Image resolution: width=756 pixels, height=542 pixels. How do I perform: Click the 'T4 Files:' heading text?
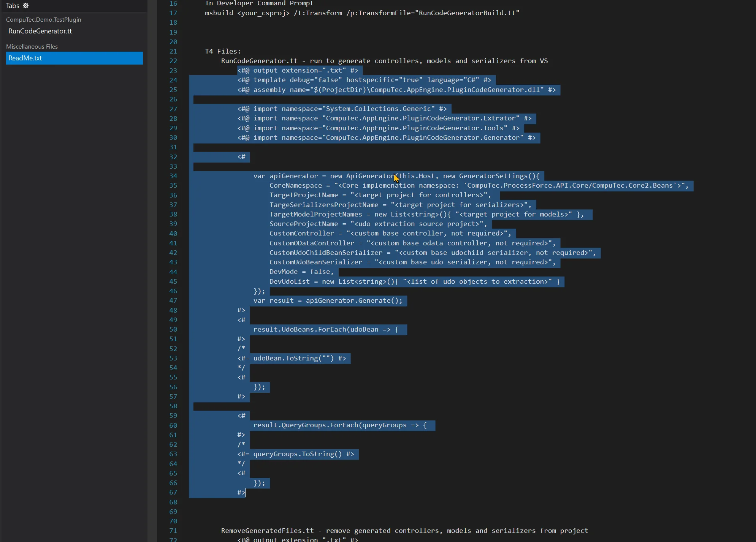click(x=223, y=51)
